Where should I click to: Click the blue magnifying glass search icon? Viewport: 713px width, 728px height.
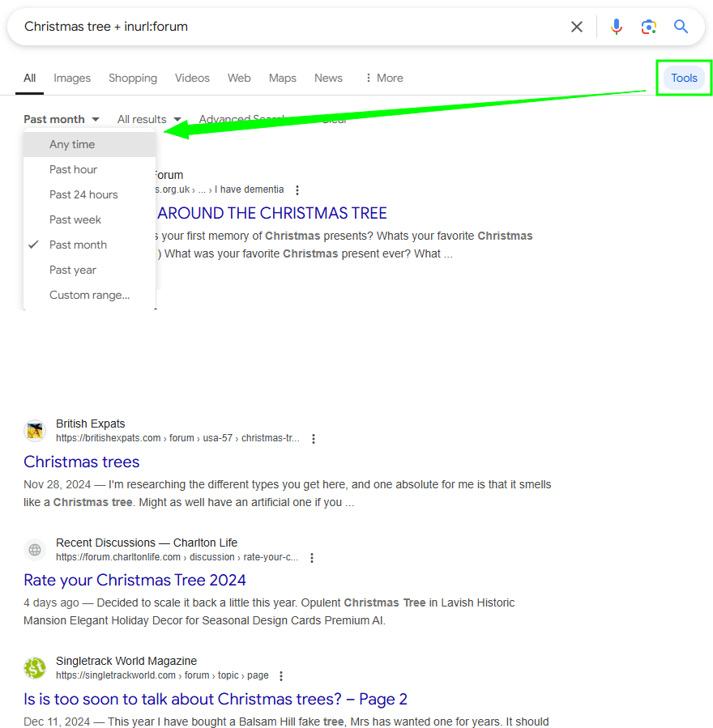coord(681,27)
